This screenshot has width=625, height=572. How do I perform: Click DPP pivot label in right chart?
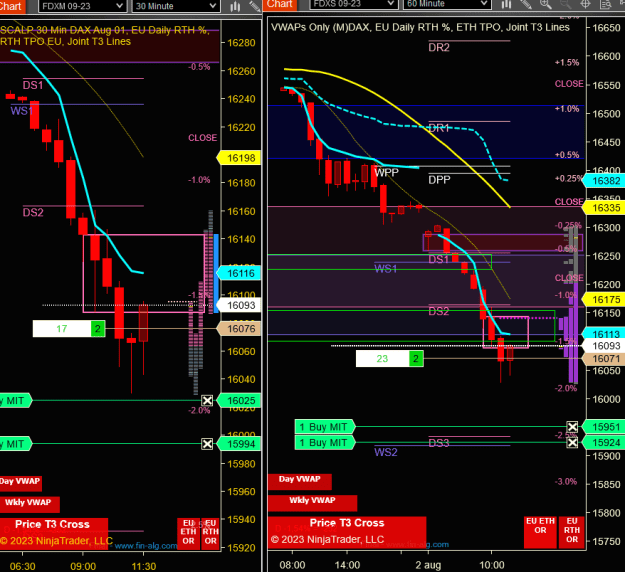pos(439,180)
